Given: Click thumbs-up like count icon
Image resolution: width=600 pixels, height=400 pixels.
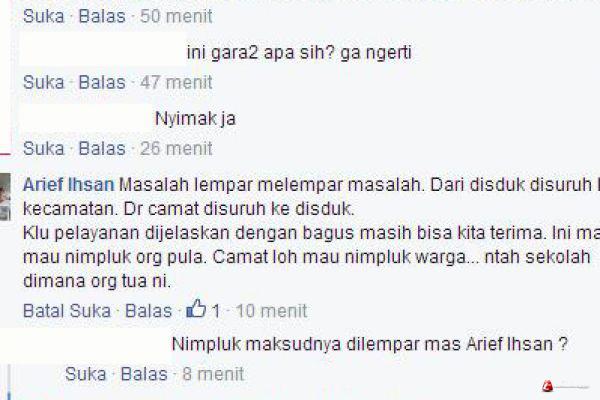Looking at the screenshot, I should [196, 309].
